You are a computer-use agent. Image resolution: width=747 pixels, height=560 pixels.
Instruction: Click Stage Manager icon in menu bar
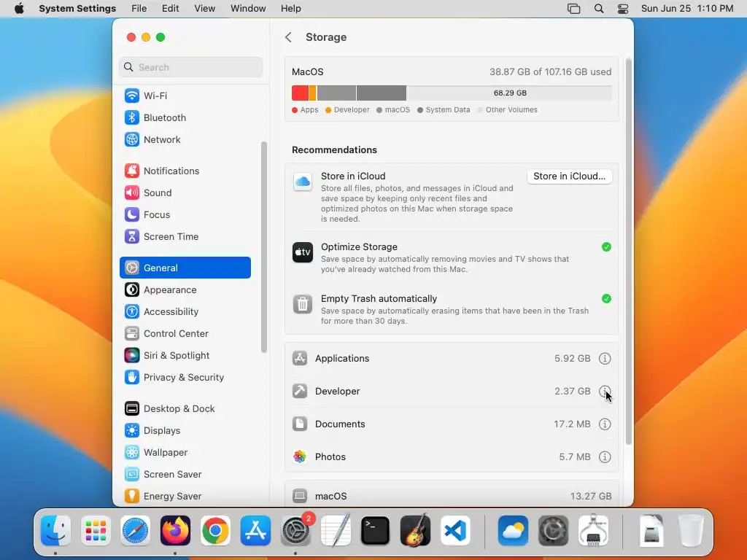tap(573, 9)
